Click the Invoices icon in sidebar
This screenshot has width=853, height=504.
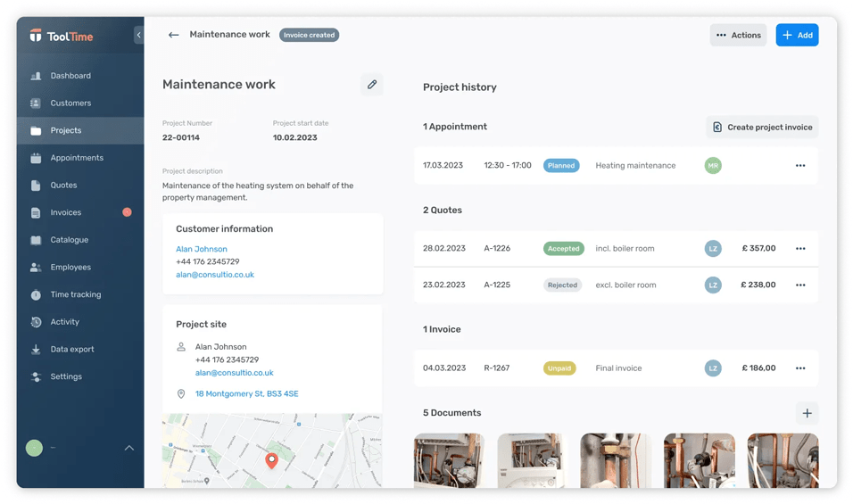pyautogui.click(x=36, y=212)
